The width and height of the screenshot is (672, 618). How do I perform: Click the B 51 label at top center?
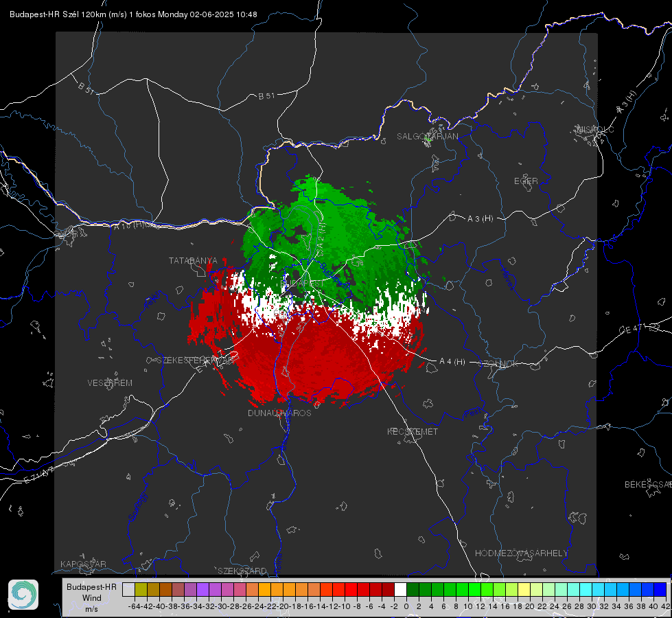pyautogui.click(x=266, y=96)
